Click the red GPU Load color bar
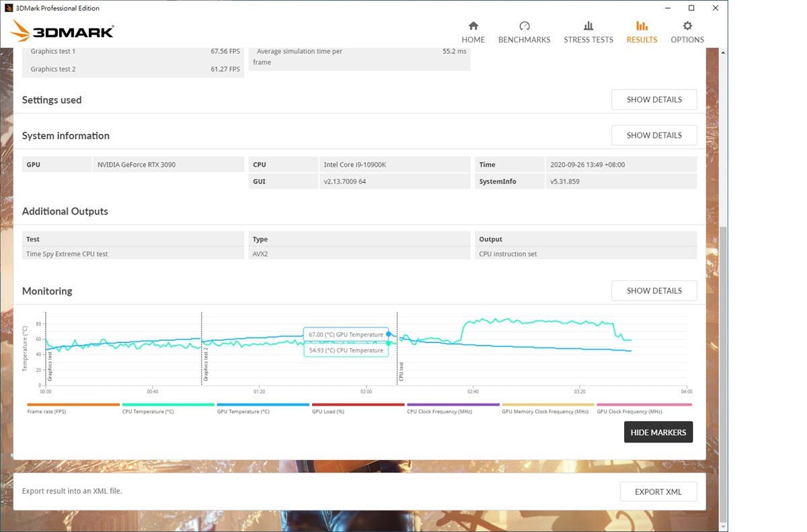The image size is (807, 532). pos(358,405)
